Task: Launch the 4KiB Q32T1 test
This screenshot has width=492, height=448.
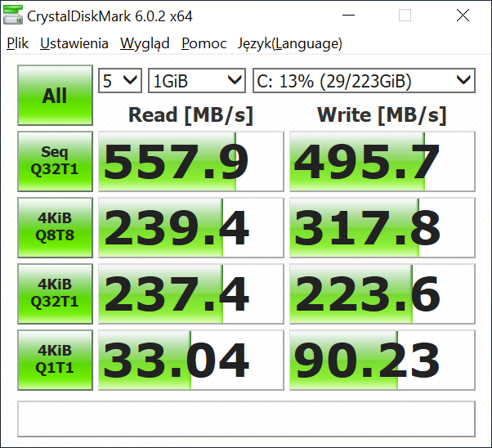Action: pos(55,293)
